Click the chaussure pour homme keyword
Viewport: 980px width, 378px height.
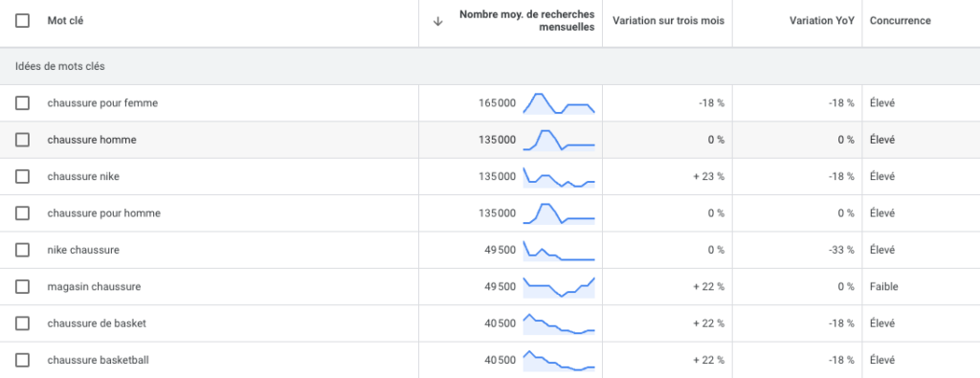point(103,213)
